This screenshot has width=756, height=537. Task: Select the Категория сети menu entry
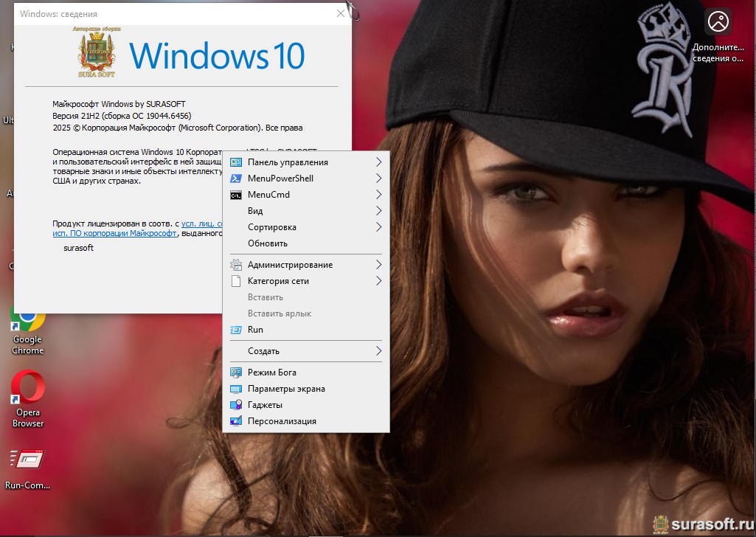click(x=278, y=281)
